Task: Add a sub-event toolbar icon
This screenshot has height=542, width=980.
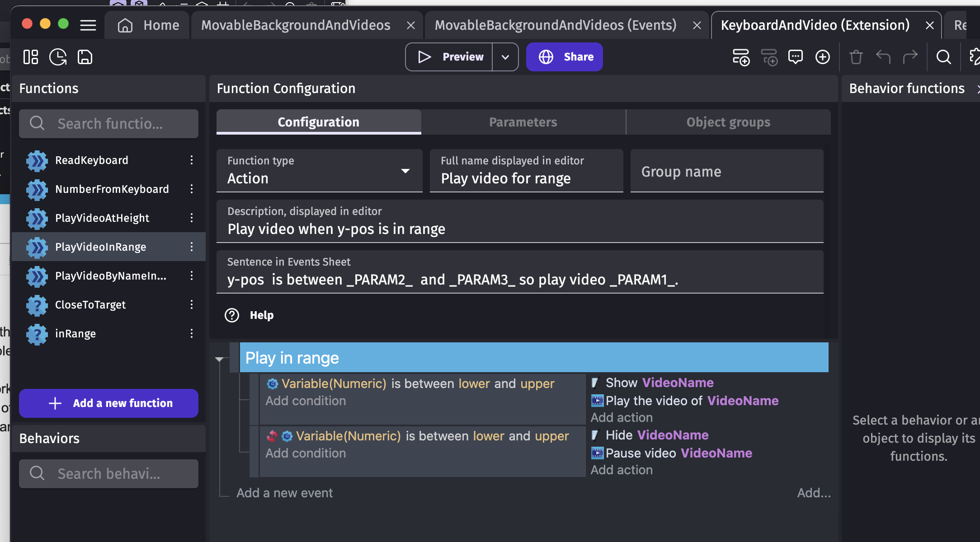Action: (769, 57)
